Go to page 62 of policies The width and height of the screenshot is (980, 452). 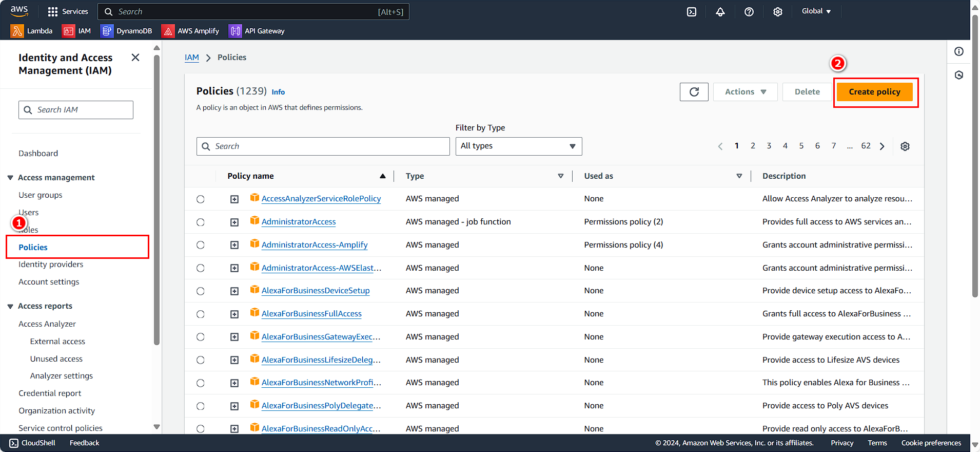tap(866, 146)
